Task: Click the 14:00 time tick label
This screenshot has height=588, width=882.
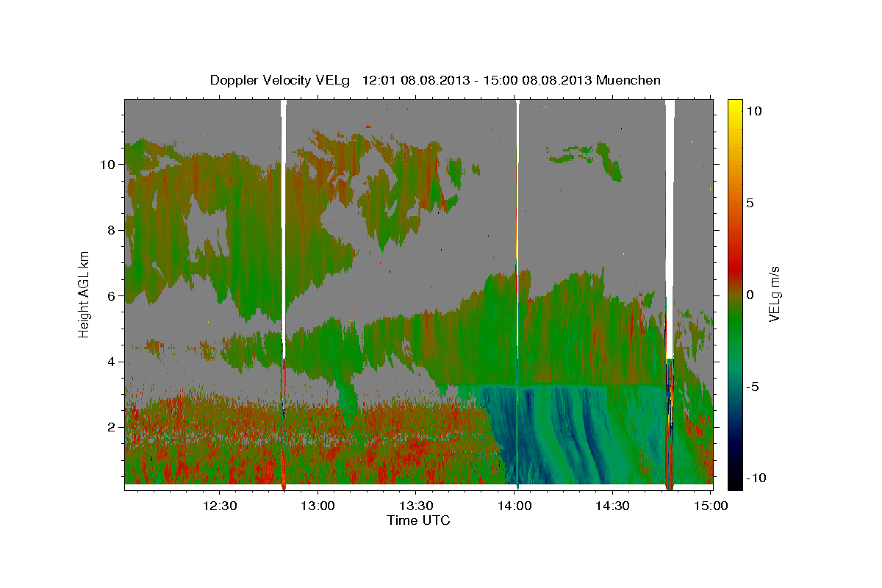Action: [x=514, y=506]
